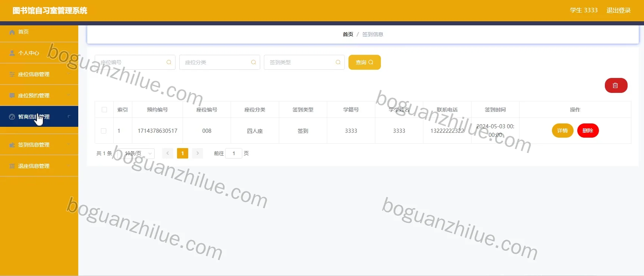Click the user icon beside 个人中心

click(12, 53)
